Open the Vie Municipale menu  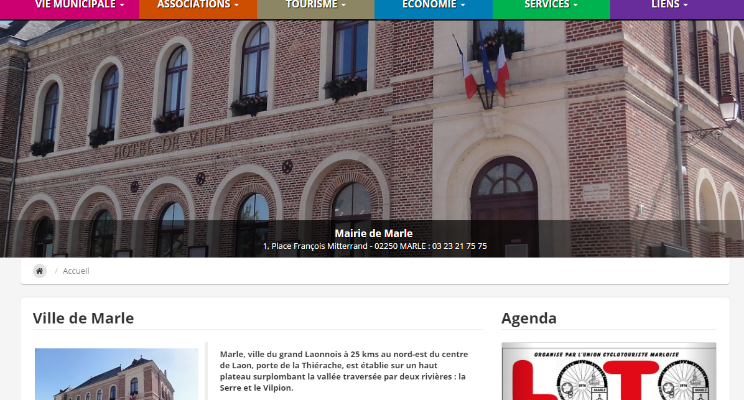coord(79,5)
